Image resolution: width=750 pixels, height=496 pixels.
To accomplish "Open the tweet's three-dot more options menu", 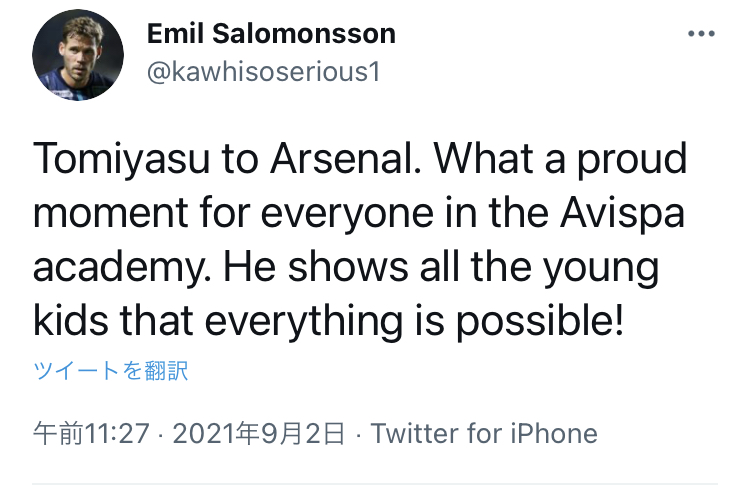I will [x=702, y=34].
